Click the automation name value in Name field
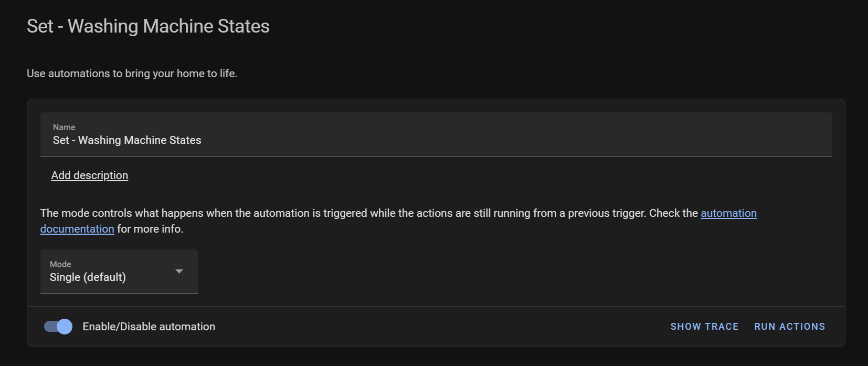 127,140
